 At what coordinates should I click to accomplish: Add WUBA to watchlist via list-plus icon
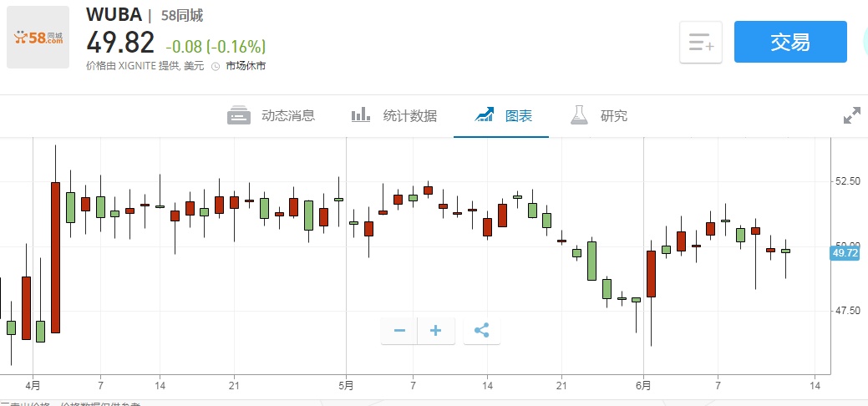coord(700,42)
